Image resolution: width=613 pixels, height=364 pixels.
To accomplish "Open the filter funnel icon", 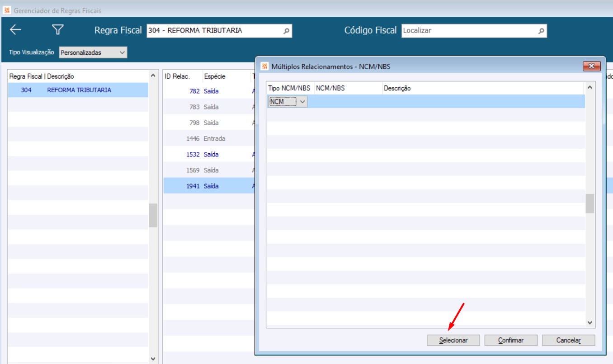I will (57, 30).
